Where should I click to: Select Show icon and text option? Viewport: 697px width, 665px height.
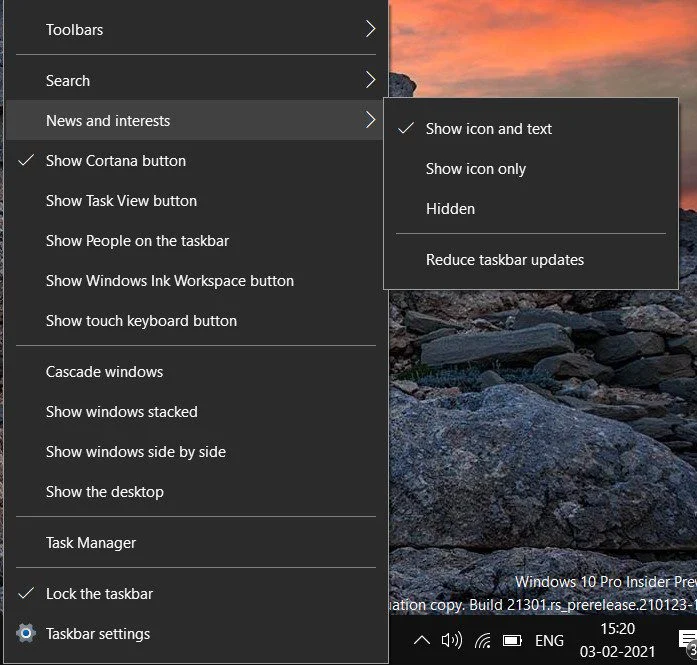coord(531,129)
